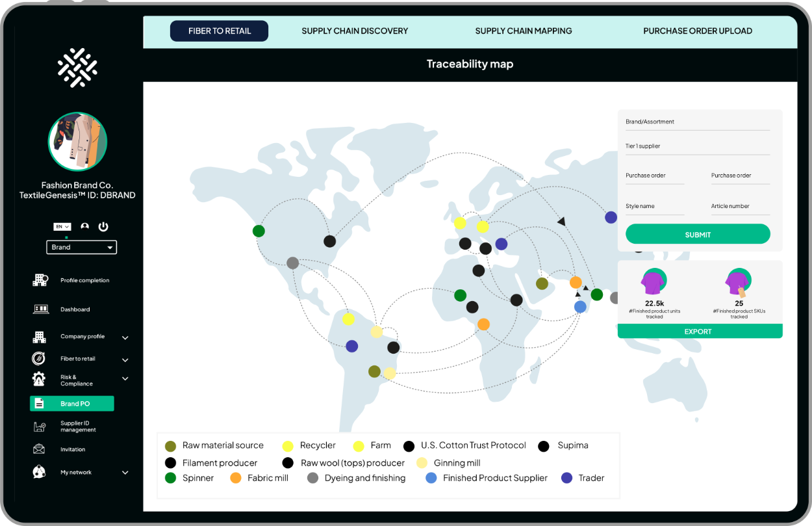Expand the Fiber to retail sidebar chevron
This screenshot has width=812, height=526.
(x=125, y=360)
